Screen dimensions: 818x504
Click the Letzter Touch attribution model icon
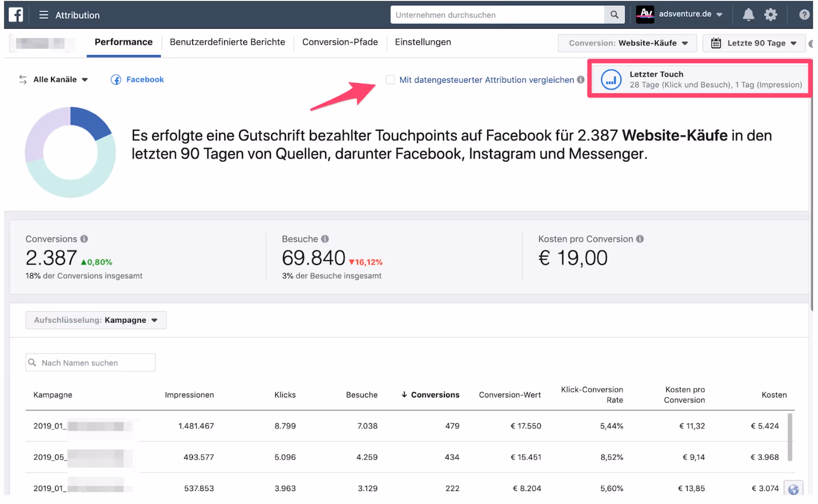coord(611,80)
